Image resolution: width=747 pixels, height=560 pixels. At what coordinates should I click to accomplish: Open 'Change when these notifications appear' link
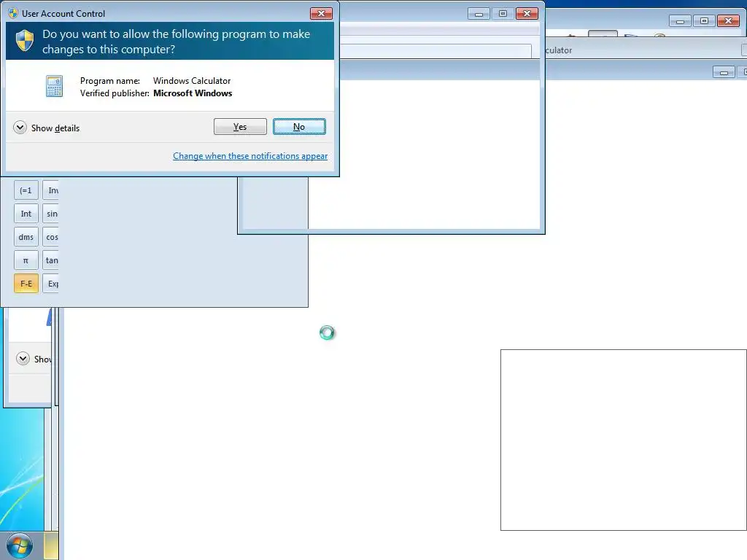250,156
